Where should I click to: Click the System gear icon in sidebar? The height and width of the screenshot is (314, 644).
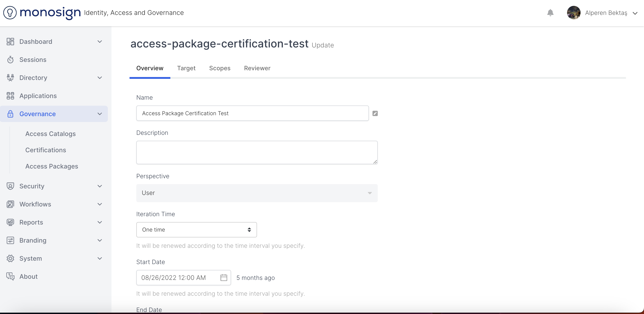click(10, 258)
